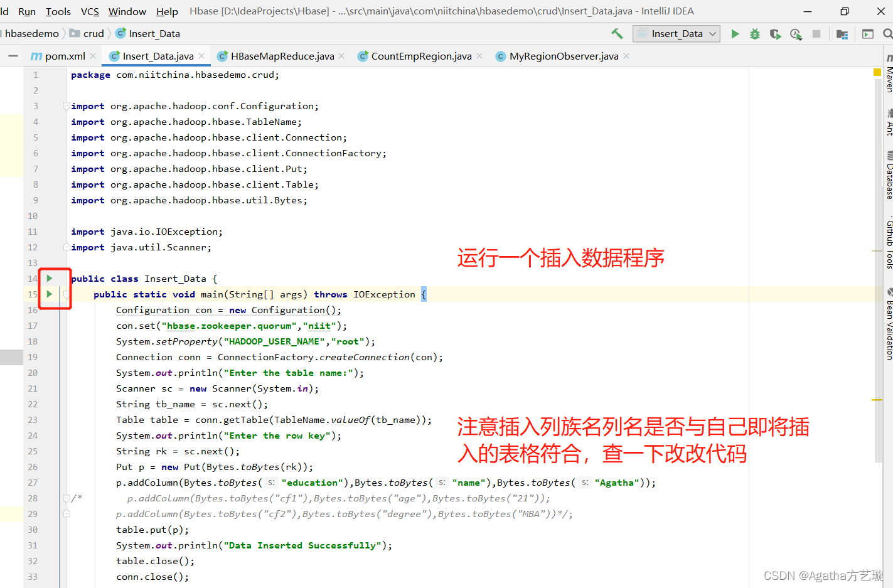Click the "Enter the table name:" string

[288, 373]
